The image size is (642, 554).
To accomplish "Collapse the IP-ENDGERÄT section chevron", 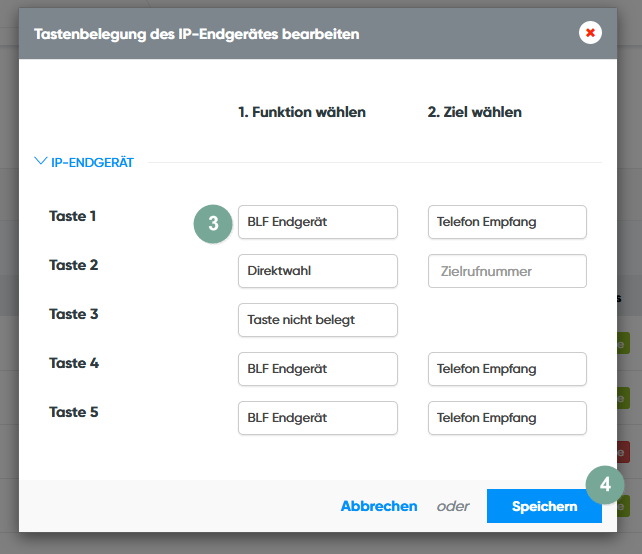I will (x=40, y=161).
